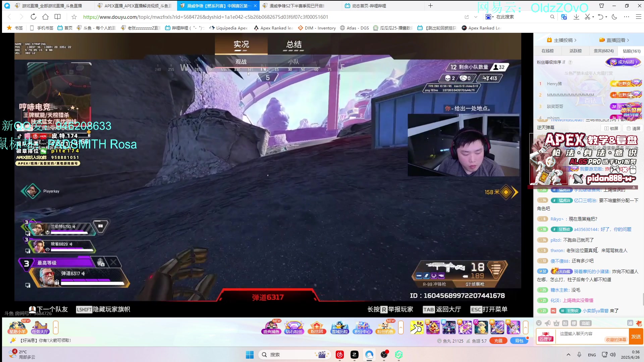The height and width of the screenshot is (362, 644).
Task: Expand the screenshot tool dropdown arrow
Action: (x=593, y=17)
